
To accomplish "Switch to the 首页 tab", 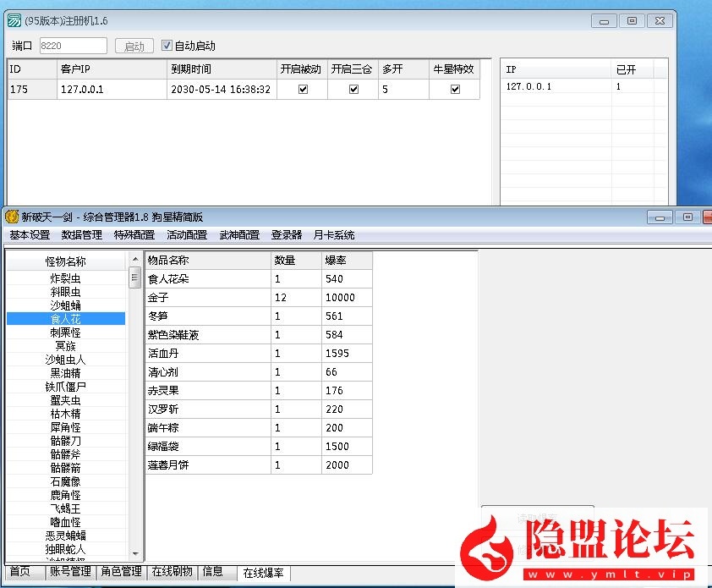I will [x=19, y=572].
